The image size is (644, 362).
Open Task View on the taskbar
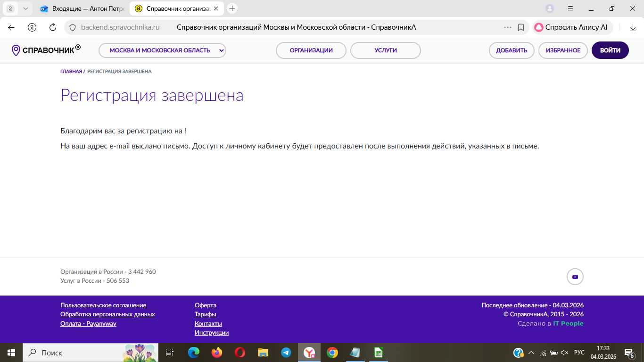coord(170,353)
